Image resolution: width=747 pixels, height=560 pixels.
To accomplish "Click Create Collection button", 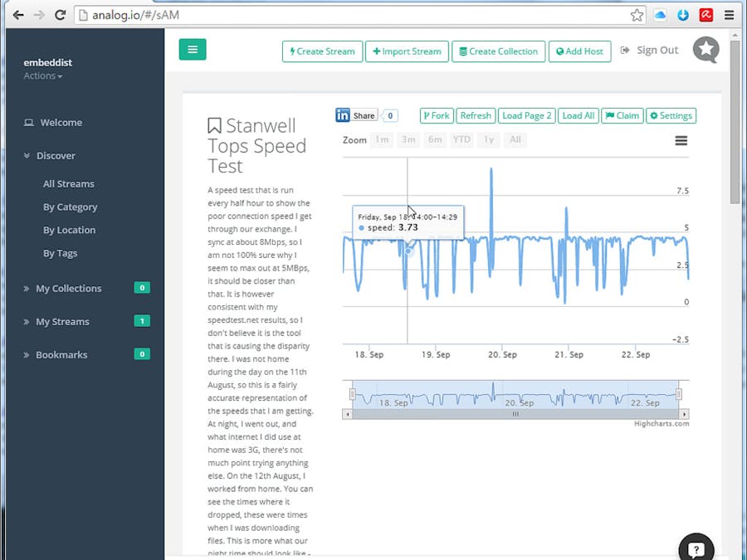I will 498,51.
